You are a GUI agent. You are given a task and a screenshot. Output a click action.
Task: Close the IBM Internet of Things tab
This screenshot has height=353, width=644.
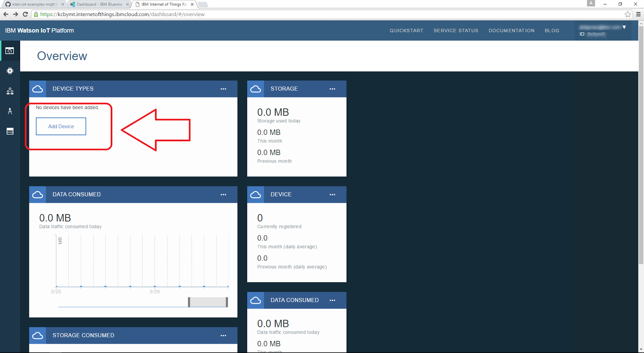(192, 4)
